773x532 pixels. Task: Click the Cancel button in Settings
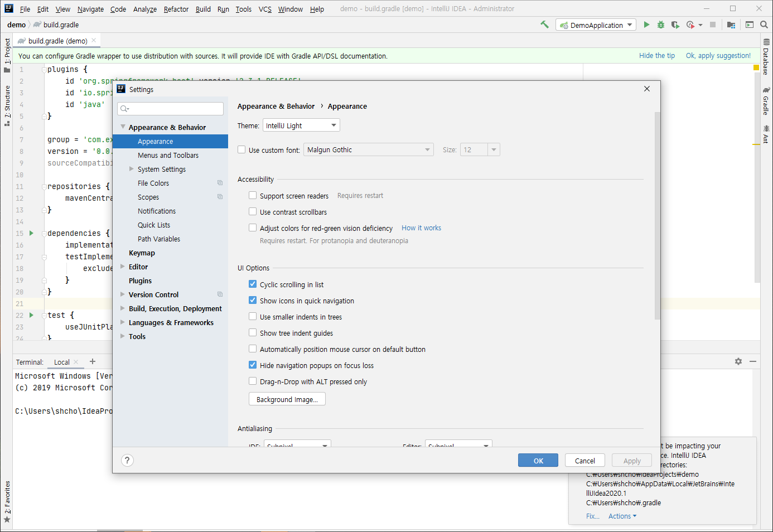pyautogui.click(x=585, y=461)
